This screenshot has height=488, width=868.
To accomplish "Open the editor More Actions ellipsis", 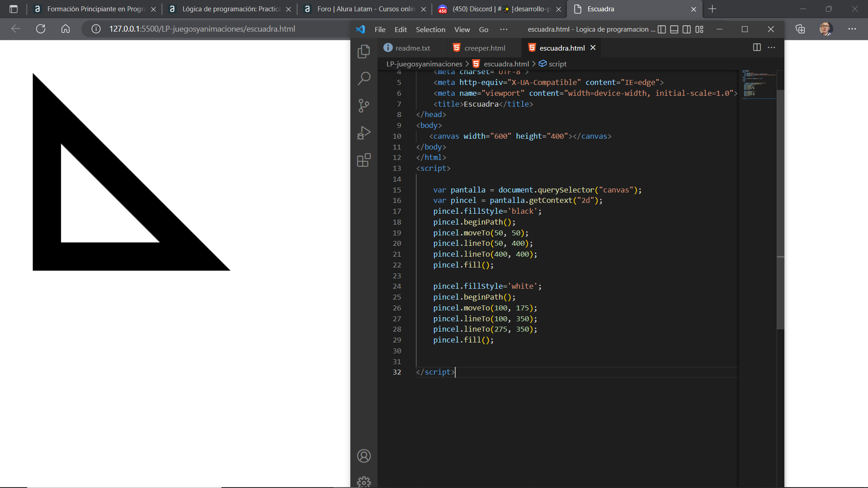I will (771, 47).
